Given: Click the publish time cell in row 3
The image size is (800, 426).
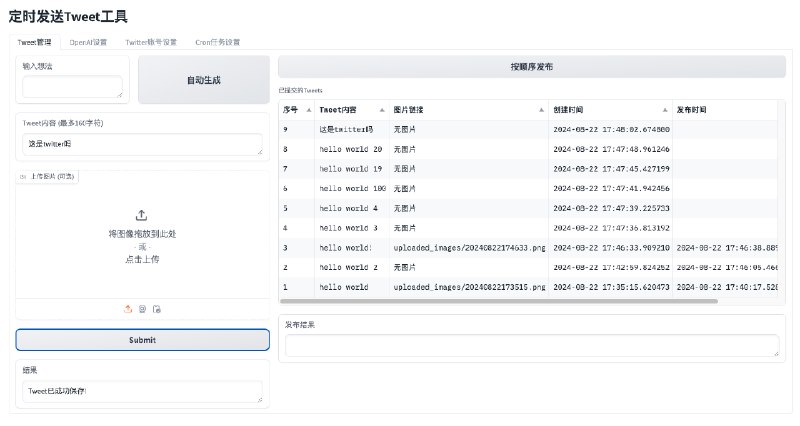Looking at the screenshot, I should [726, 248].
